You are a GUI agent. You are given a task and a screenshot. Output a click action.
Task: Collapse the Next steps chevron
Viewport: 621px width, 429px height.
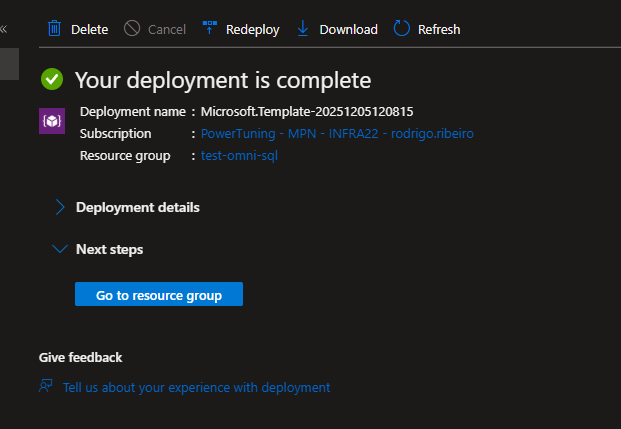pos(59,249)
